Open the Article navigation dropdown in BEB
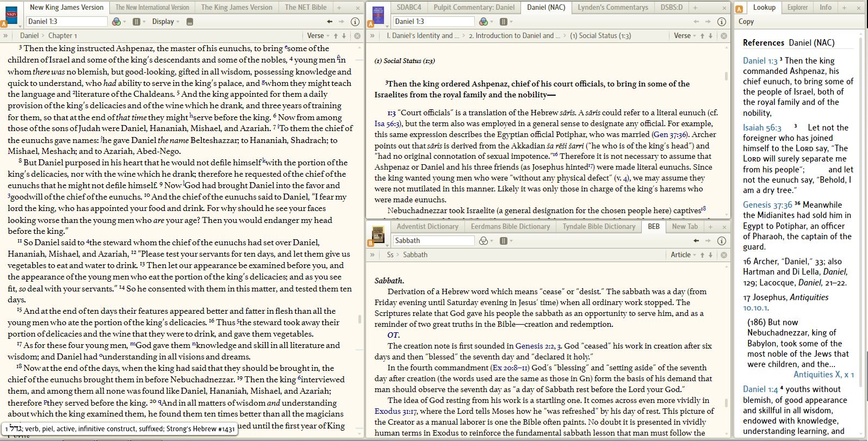The image size is (868, 441). tap(683, 255)
